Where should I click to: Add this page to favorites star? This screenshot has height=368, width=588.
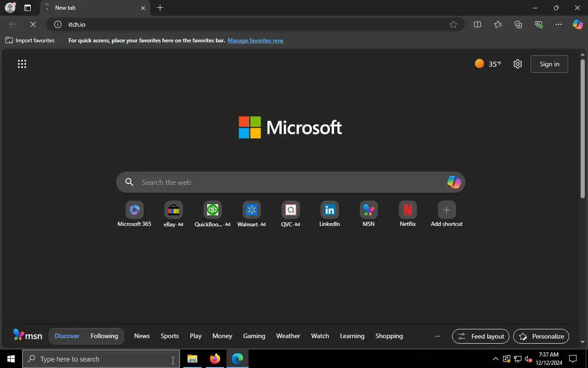453,24
